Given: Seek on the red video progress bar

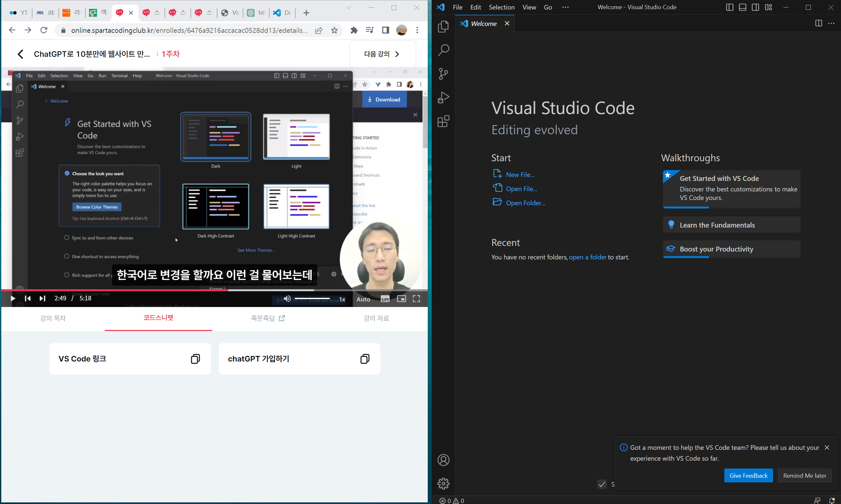Looking at the screenshot, I should (x=214, y=290).
